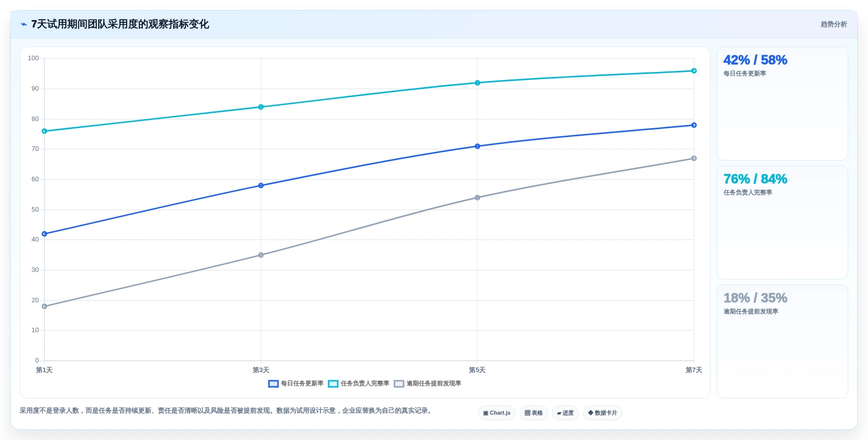
Task: Click the 第1天 x-axis label
Action: coord(45,370)
